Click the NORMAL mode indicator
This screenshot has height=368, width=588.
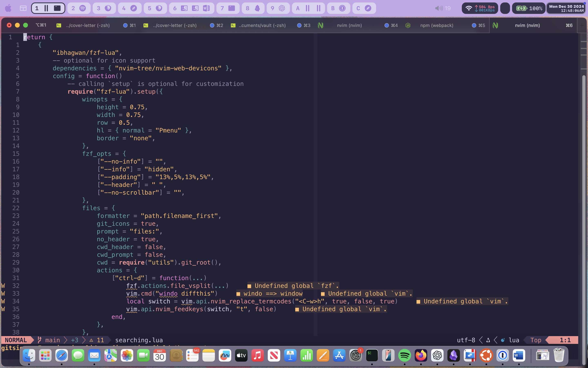16,340
